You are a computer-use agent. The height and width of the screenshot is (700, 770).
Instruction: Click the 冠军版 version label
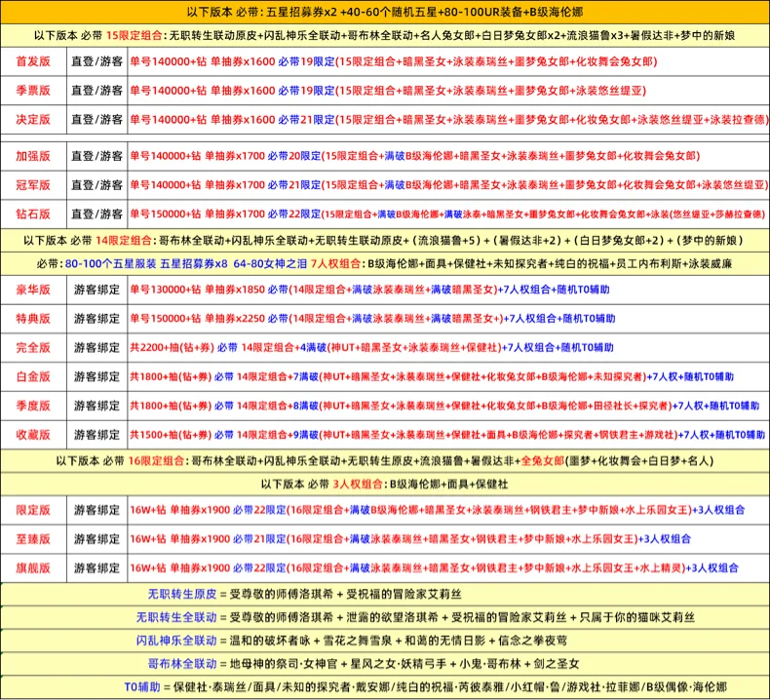(33, 185)
